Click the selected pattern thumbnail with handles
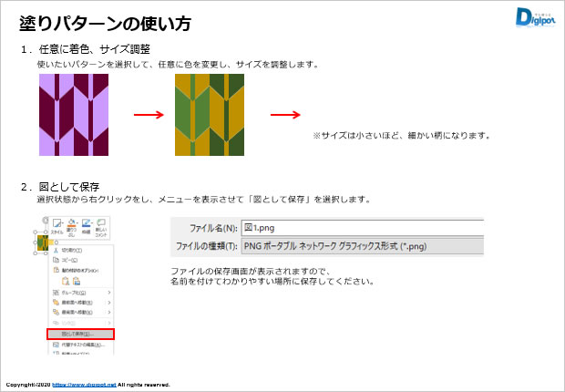The height and width of the screenshot is (392, 565). point(44,243)
